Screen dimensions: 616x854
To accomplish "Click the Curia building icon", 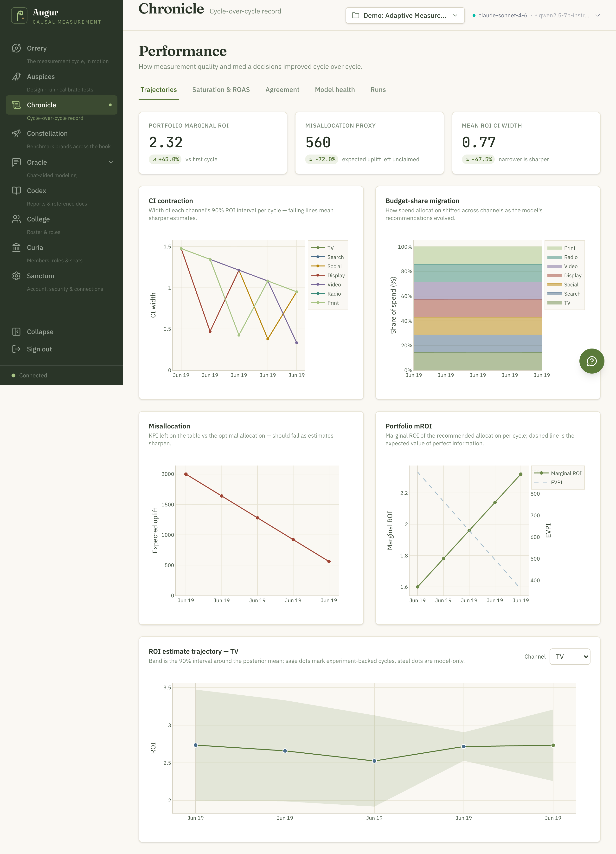I will [x=16, y=247].
